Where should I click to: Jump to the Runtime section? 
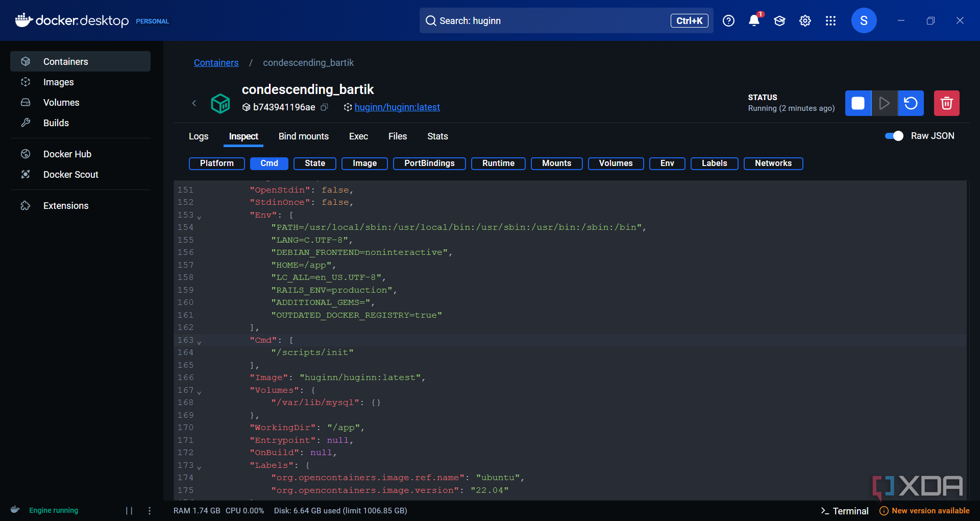[x=499, y=163]
